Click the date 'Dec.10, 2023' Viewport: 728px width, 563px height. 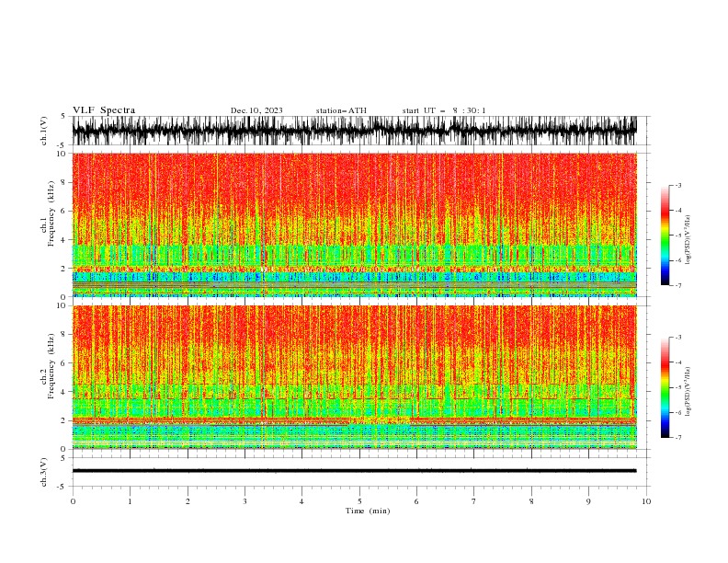pyautogui.click(x=256, y=110)
